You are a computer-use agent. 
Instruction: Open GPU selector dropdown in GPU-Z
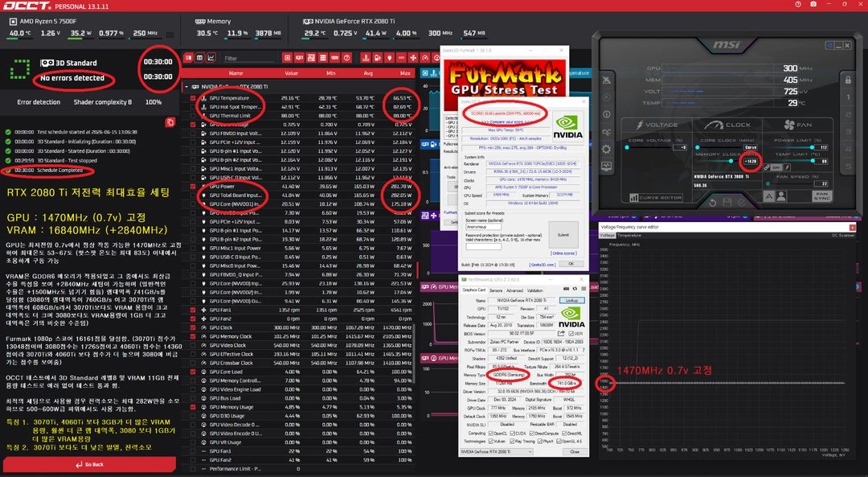[497, 451]
